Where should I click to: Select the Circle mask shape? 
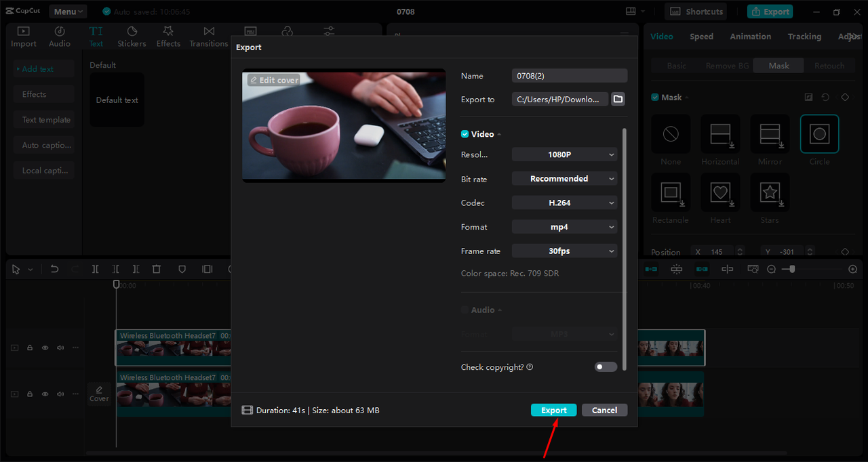click(819, 134)
